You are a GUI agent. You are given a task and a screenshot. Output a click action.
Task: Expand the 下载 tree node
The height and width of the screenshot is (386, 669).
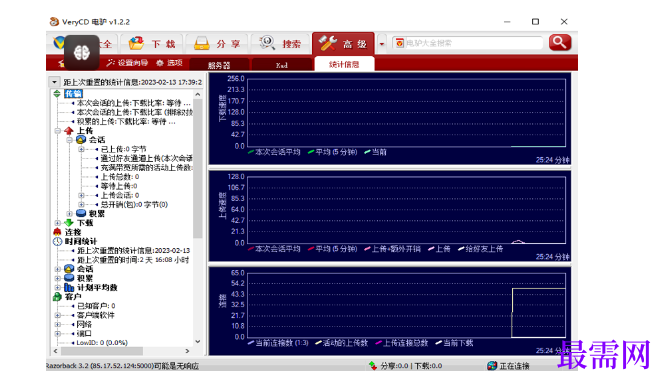57,223
